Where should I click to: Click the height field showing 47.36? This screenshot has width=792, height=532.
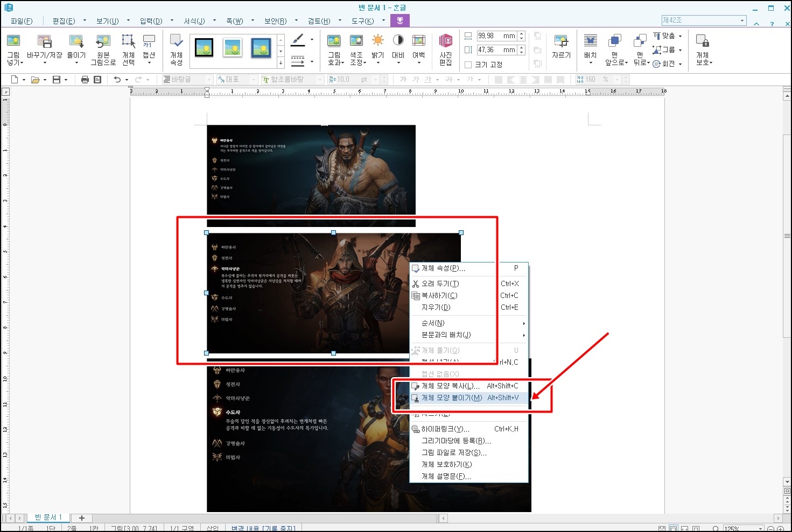click(x=496, y=50)
